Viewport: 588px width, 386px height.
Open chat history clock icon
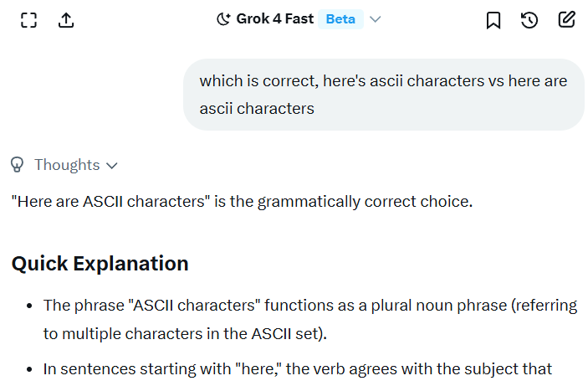pyautogui.click(x=529, y=20)
